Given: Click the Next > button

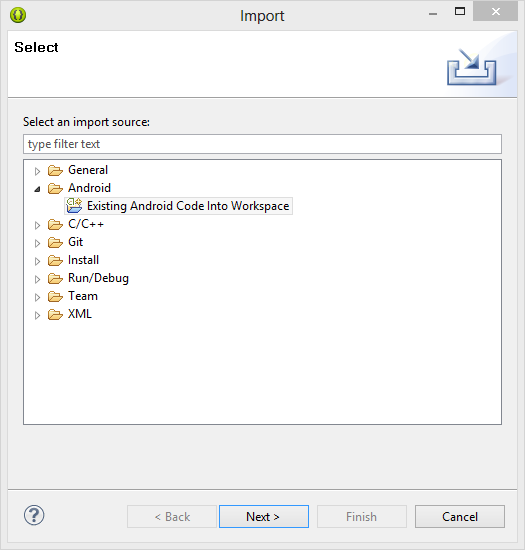Looking at the screenshot, I should click(x=264, y=516).
